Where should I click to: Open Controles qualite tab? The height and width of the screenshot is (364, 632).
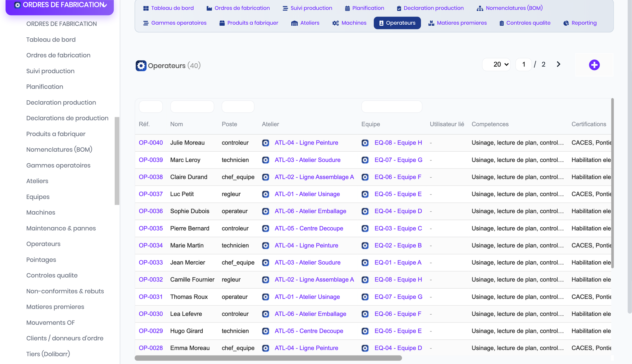point(525,23)
